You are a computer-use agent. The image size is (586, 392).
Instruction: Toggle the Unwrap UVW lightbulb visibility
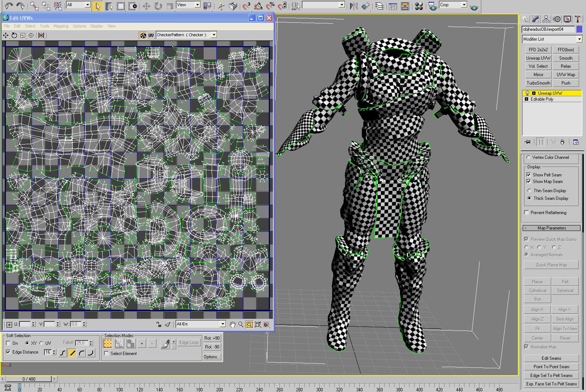click(x=527, y=93)
